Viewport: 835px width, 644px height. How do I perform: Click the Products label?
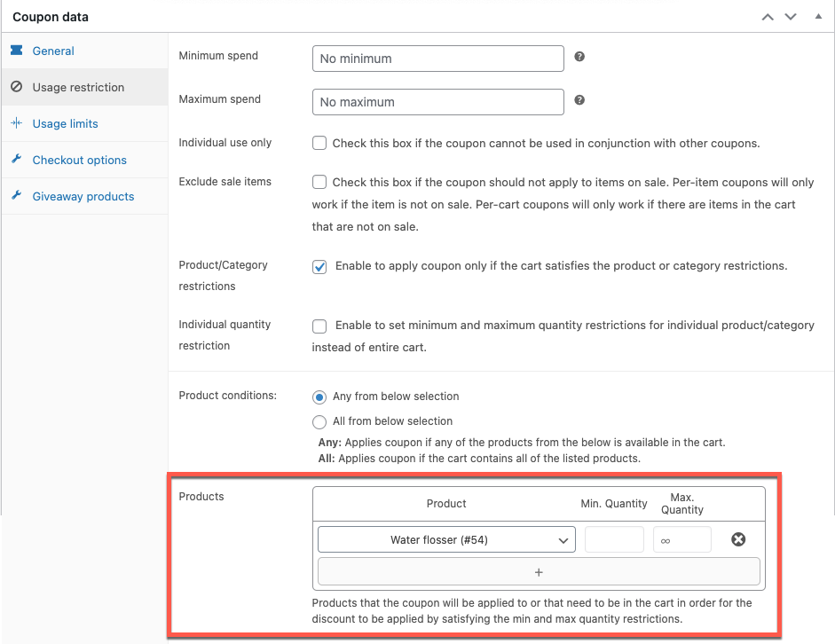coord(201,497)
